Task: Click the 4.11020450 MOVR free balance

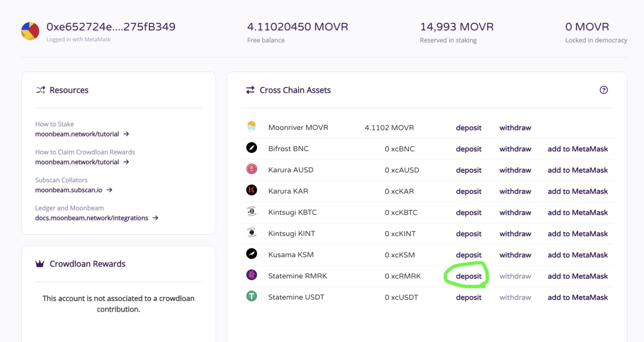Action: point(298,27)
